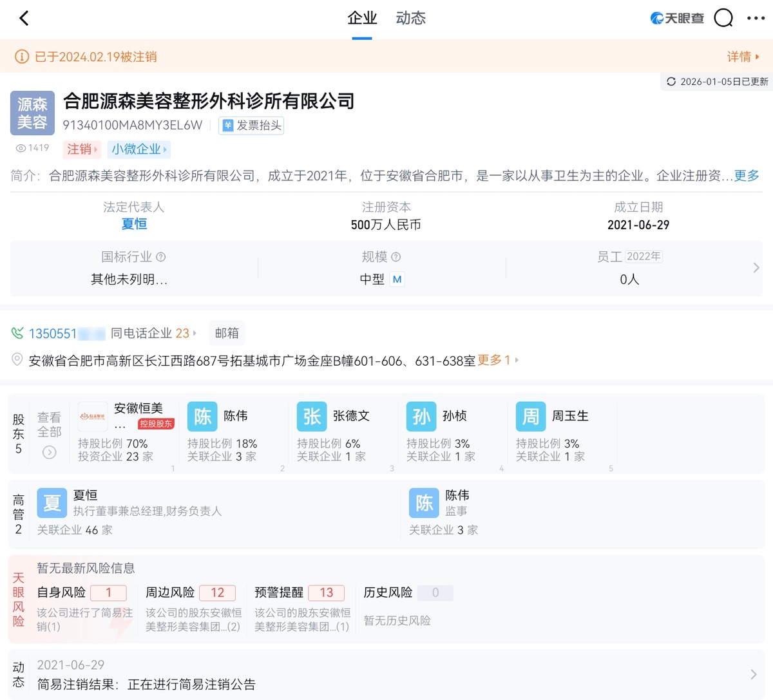Viewport: 773px width, 700px height.
Task: Select the 企业 tab
Action: [362, 18]
